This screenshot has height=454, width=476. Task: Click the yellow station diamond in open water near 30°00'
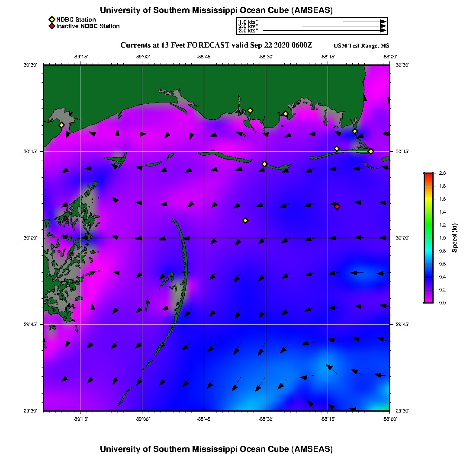tap(245, 221)
